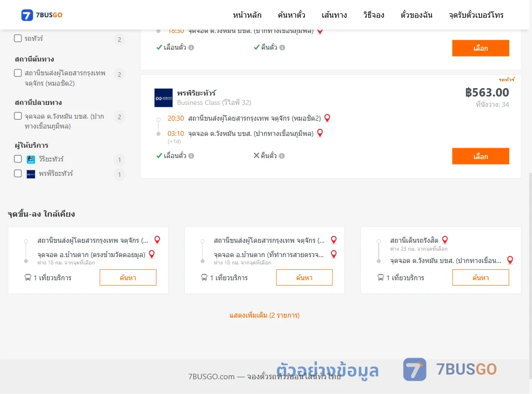532x394 pixels.
Task: Click ที่นั่งว่าง: 34 seat count
Action: pos(492,104)
